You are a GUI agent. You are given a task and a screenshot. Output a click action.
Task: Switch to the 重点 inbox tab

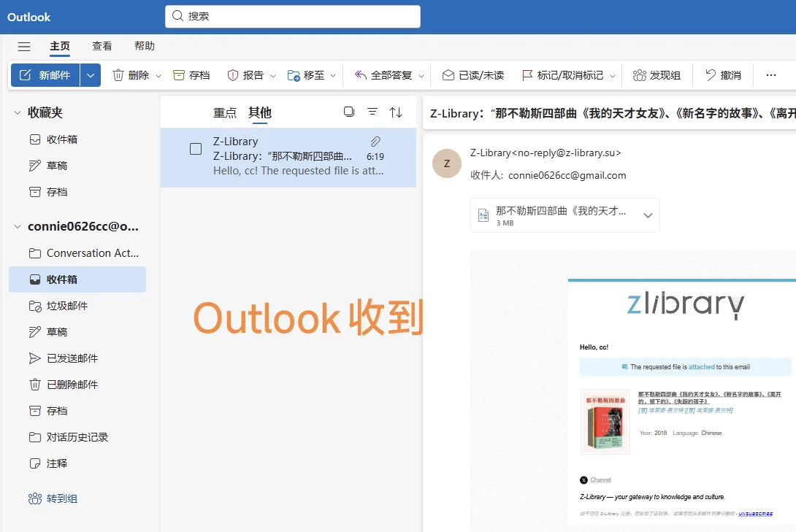click(225, 112)
